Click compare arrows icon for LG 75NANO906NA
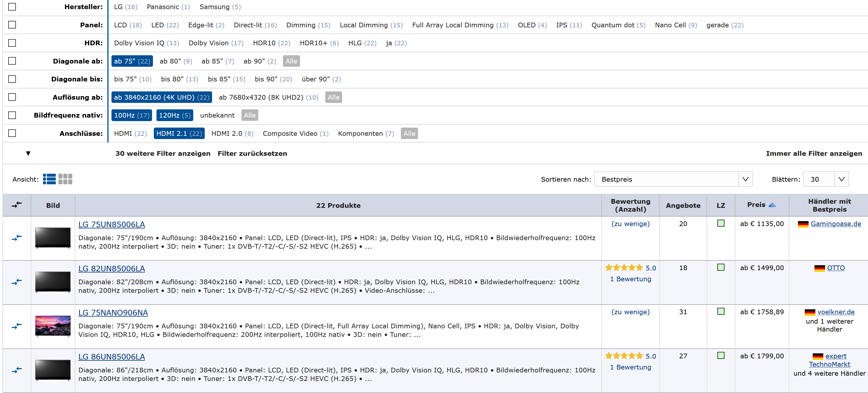 point(16,326)
